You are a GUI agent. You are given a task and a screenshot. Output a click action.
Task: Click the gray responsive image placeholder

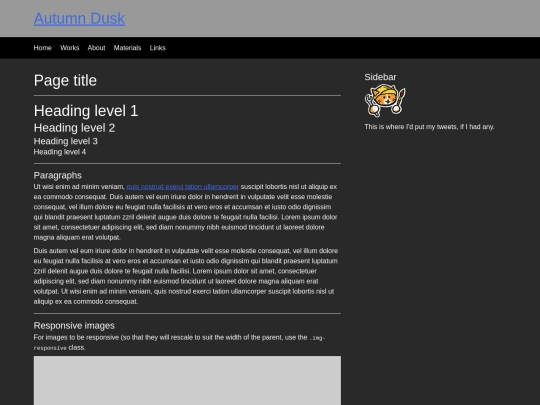[187, 381]
